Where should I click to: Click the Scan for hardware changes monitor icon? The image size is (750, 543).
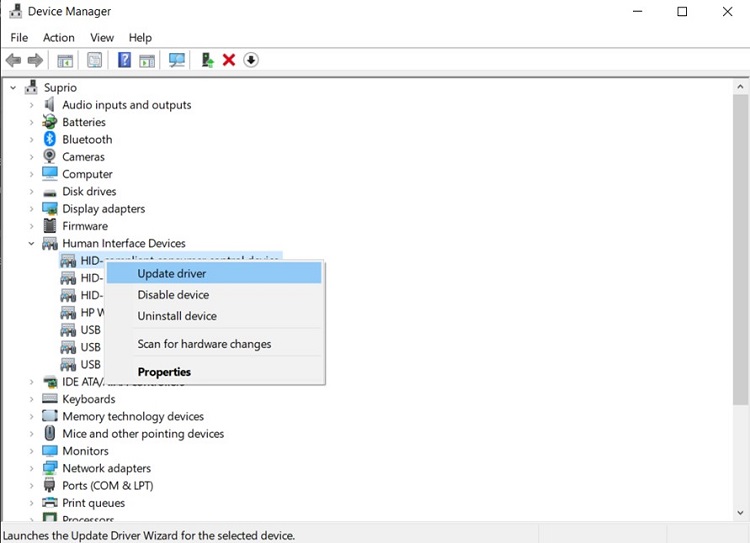[x=177, y=60]
